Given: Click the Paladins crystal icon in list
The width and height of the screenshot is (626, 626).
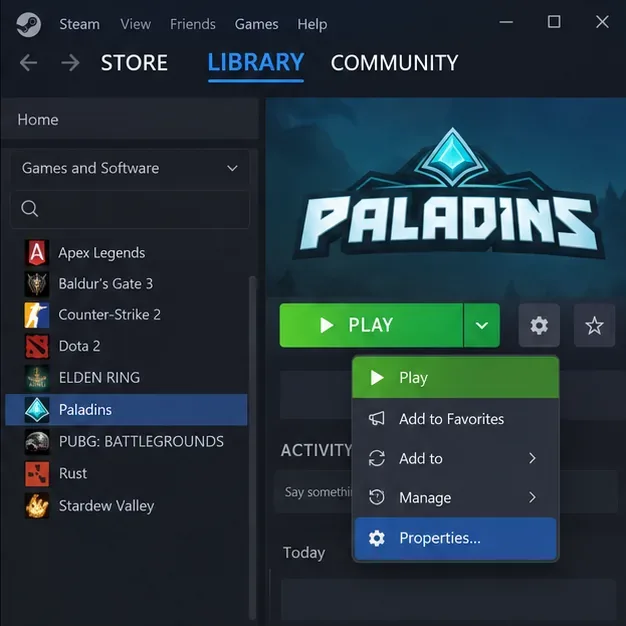Looking at the screenshot, I should 37,410.
